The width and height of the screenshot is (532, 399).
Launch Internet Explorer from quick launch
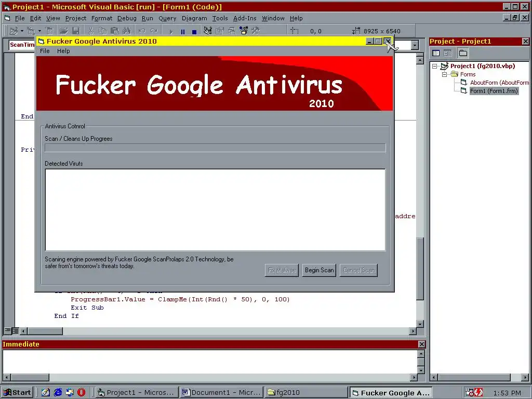point(58,393)
